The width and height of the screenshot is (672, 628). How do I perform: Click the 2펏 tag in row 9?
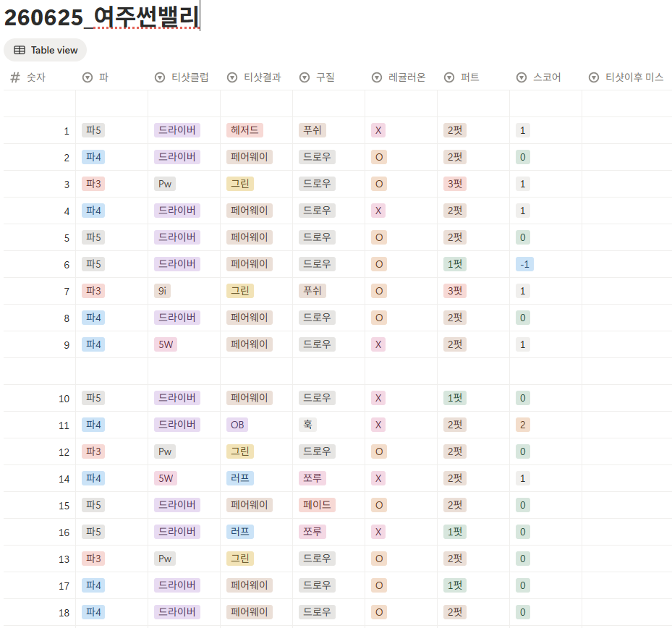(455, 344)
